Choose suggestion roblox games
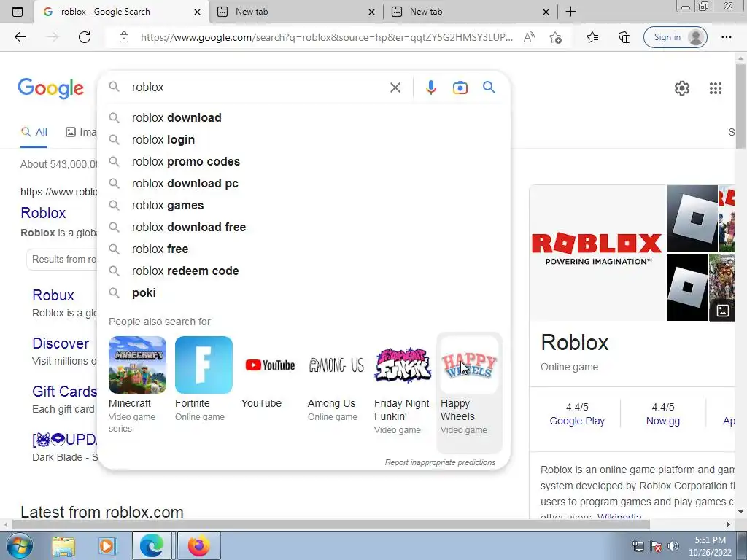747x560 pixels. tap(303, 205)
